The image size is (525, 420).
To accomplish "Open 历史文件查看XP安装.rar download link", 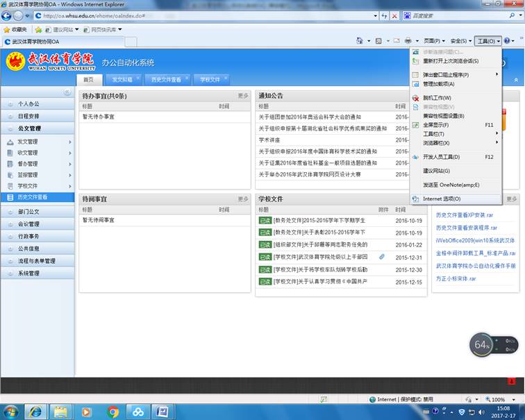I will click(x=465, y=215).
